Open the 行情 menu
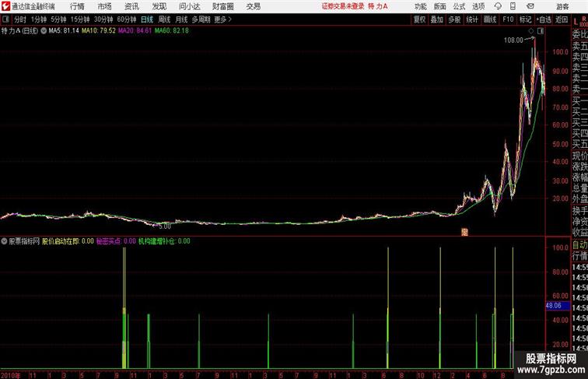Viewport: 588px width, 379px height. pos(77,6)
